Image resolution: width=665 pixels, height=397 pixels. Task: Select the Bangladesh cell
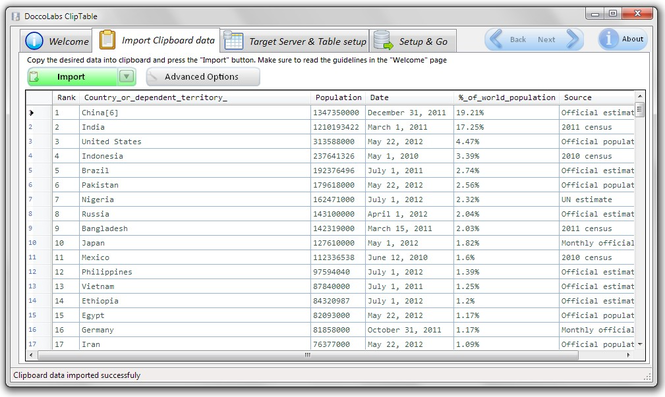pos(195,229)
